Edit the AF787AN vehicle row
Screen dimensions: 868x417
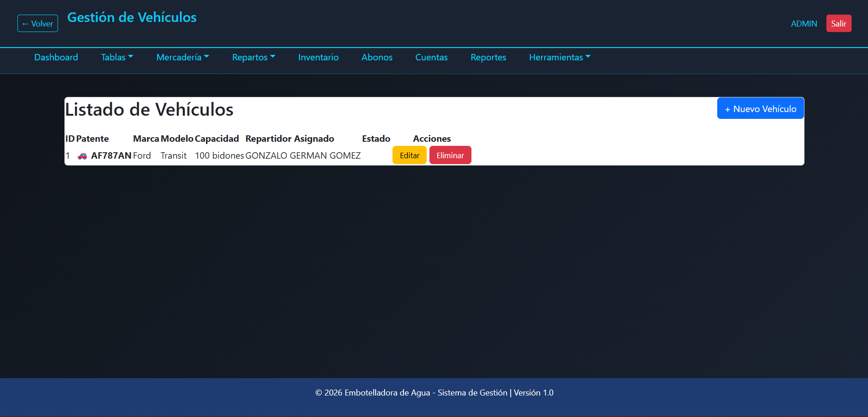(409, 155)
